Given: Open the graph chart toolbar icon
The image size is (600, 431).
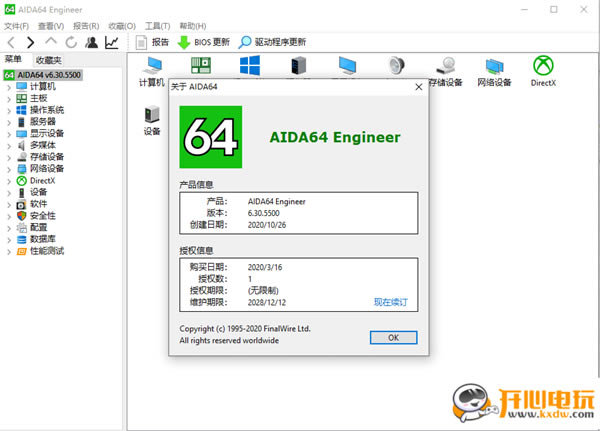Looking at the screenshot, I should pyautogui.click(x=112, y=42).
